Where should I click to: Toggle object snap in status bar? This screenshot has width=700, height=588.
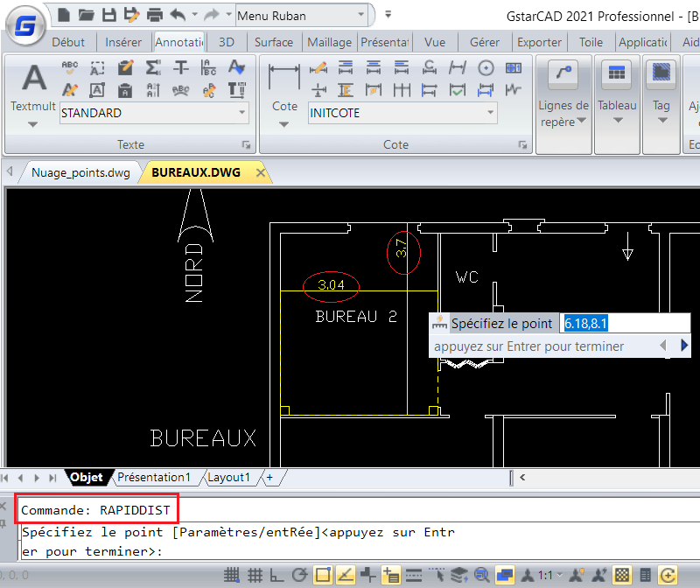[322, 575]
